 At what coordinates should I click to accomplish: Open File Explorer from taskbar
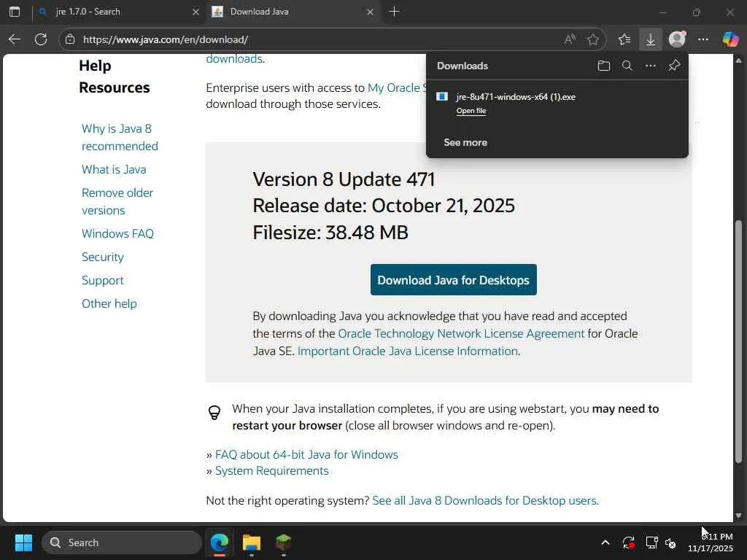pos(252,542)
